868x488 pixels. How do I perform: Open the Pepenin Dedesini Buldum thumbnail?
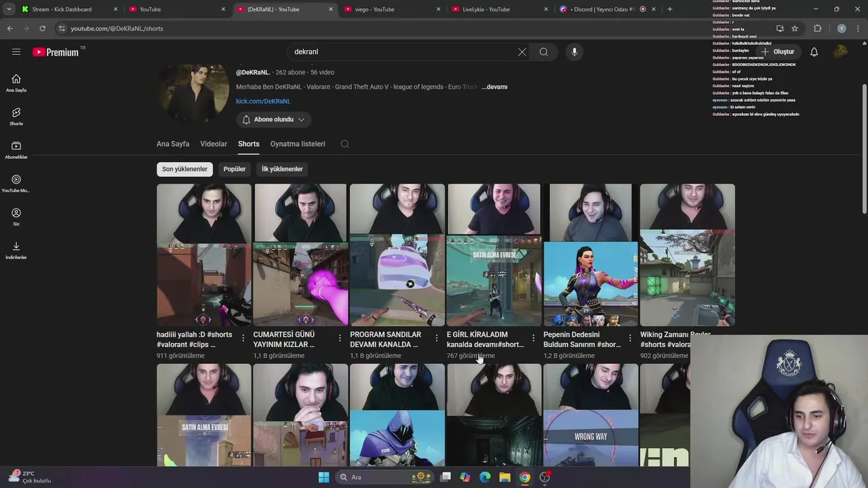591,255
